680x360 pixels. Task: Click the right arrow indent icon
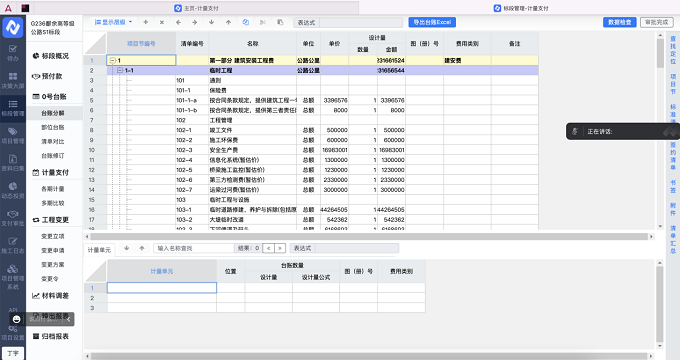pyautogui.click(x=195, y=22)
